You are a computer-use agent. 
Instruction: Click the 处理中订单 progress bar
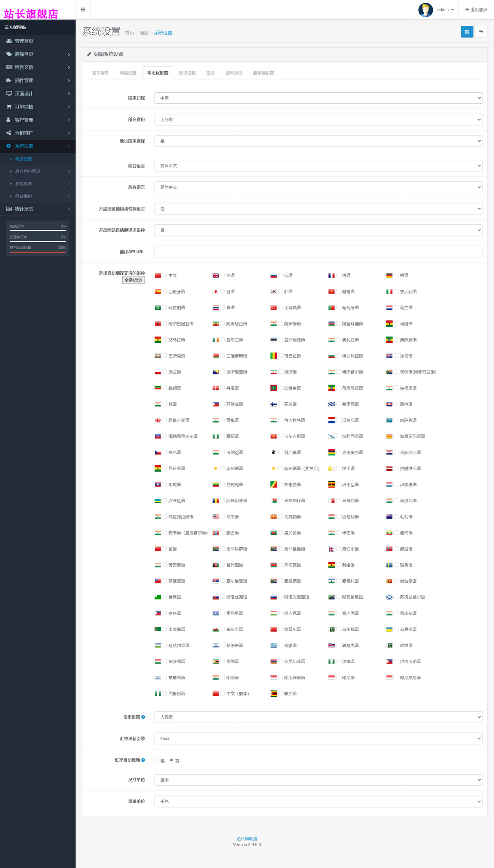pos(38,241)
